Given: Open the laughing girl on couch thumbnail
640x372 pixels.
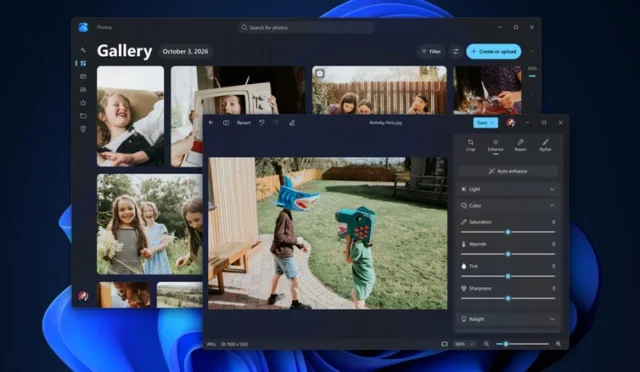Looking at the screenshot, I should click(131, 116).
